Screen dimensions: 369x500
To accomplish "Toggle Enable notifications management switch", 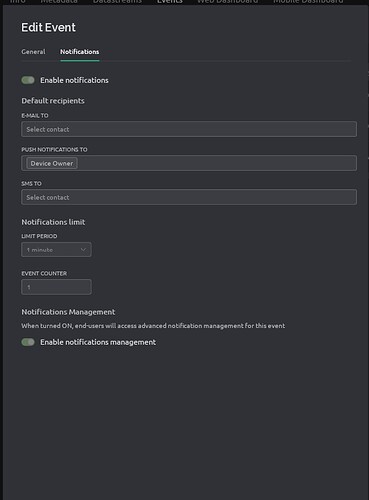I will pyautogui.click(x=28, y=342).
